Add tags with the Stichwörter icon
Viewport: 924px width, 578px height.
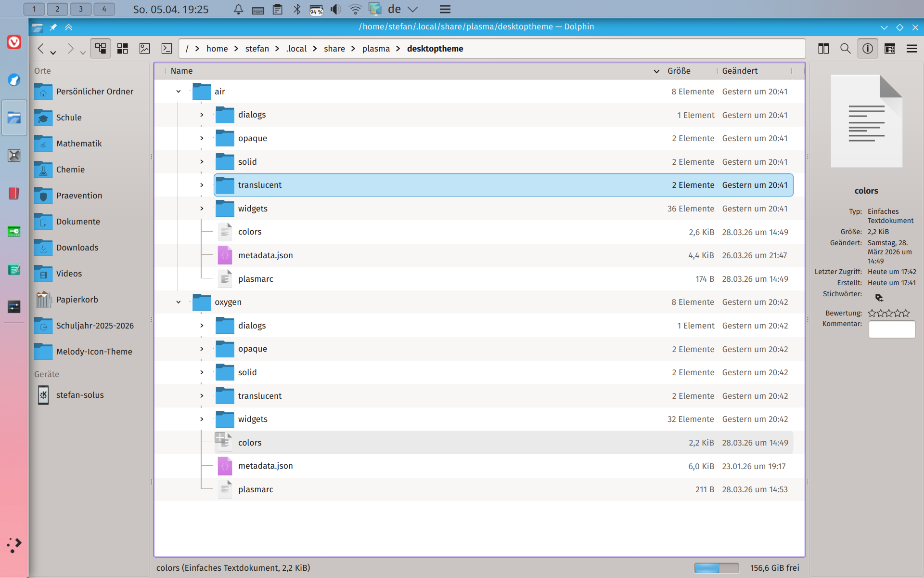pyautogui.click(x=879, y=298)
